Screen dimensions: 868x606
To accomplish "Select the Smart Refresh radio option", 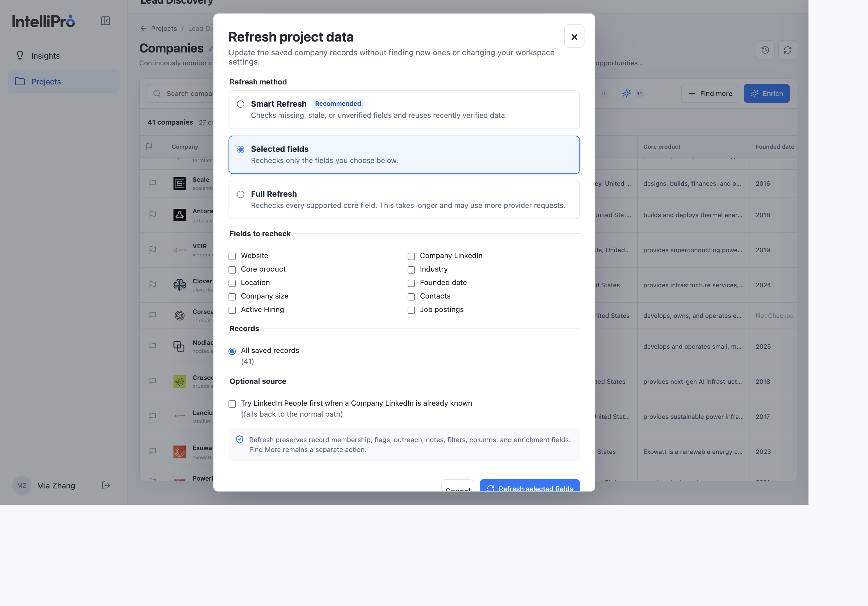I will [240, 104].
